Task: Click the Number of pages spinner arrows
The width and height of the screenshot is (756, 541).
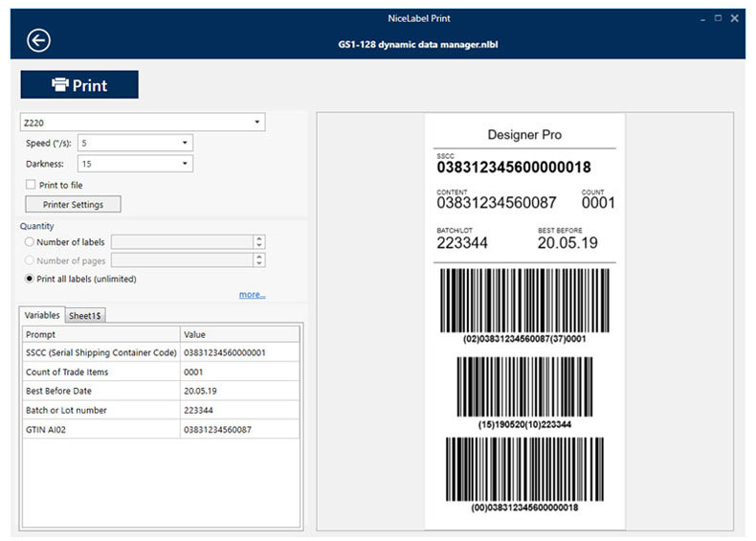Action: tap(259, 260)
